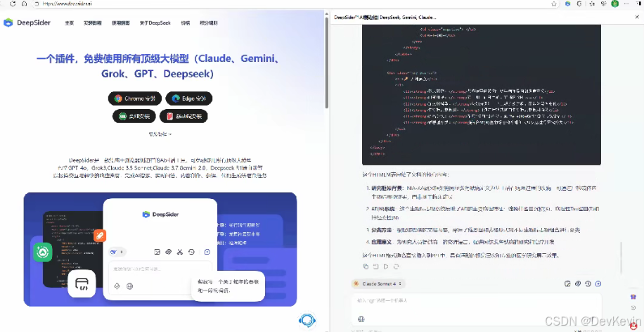Open the 价格 nav item
The width and height of the screenshot is (644, 332).
point(185,23)
